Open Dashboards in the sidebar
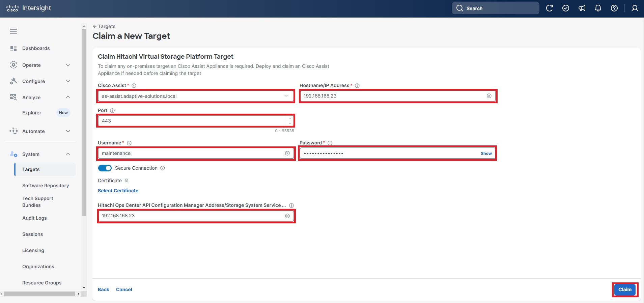644x303 pixels. (36, 48)
